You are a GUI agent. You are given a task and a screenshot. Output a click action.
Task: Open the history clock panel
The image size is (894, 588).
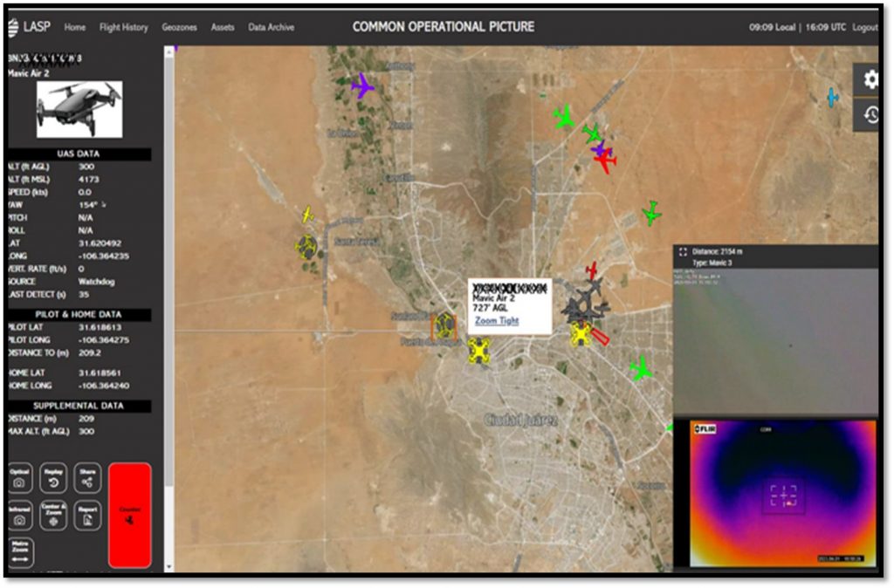[870, 114]
